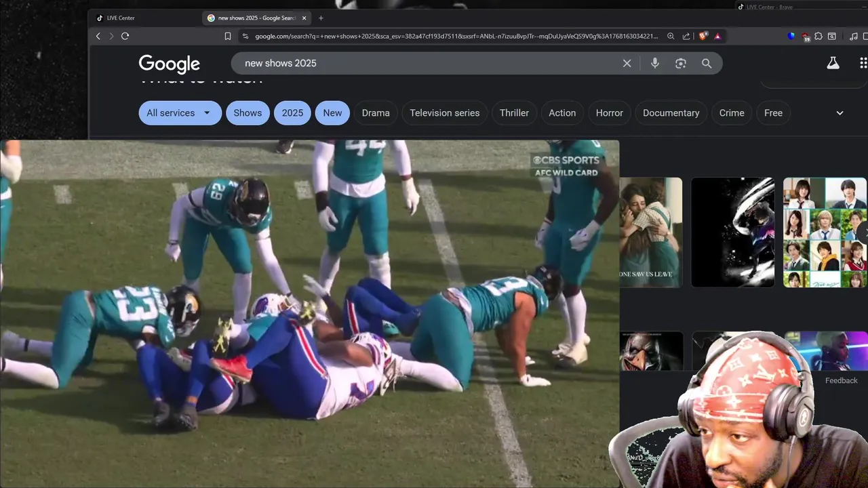This screenshot has width=868, height=488.
Task: Close the new shows 2025 tab
Action: click(304, 18)
